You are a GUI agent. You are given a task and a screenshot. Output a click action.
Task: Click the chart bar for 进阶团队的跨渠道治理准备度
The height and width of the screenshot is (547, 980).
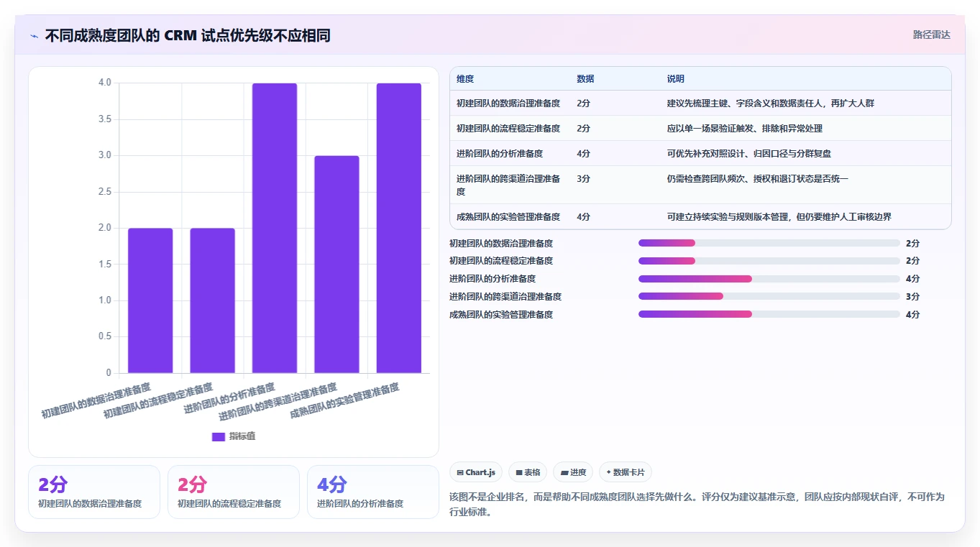pos(336,265)
